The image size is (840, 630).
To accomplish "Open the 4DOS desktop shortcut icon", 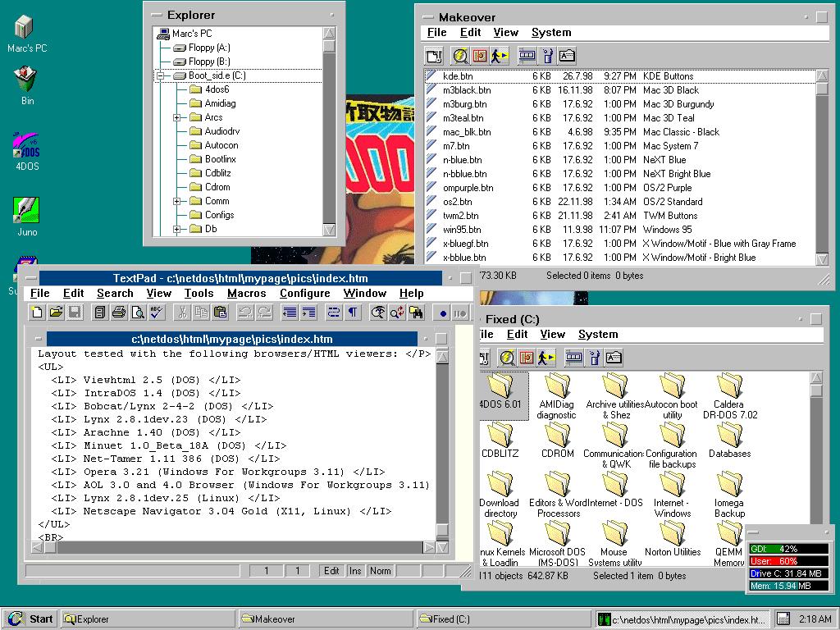I will (27, 146).
